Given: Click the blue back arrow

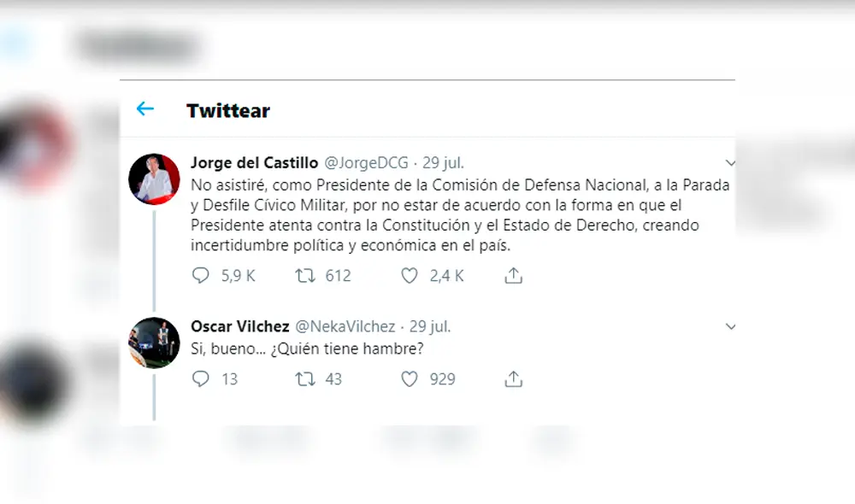Looking at the screenshot, I should tap(145, 109).
